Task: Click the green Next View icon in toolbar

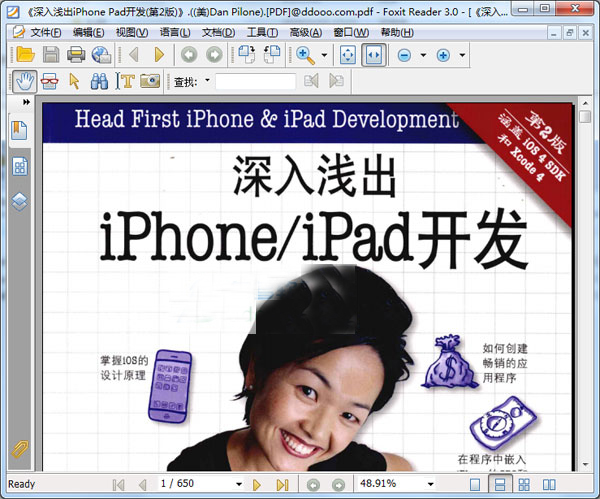Action: pos(214,55)
